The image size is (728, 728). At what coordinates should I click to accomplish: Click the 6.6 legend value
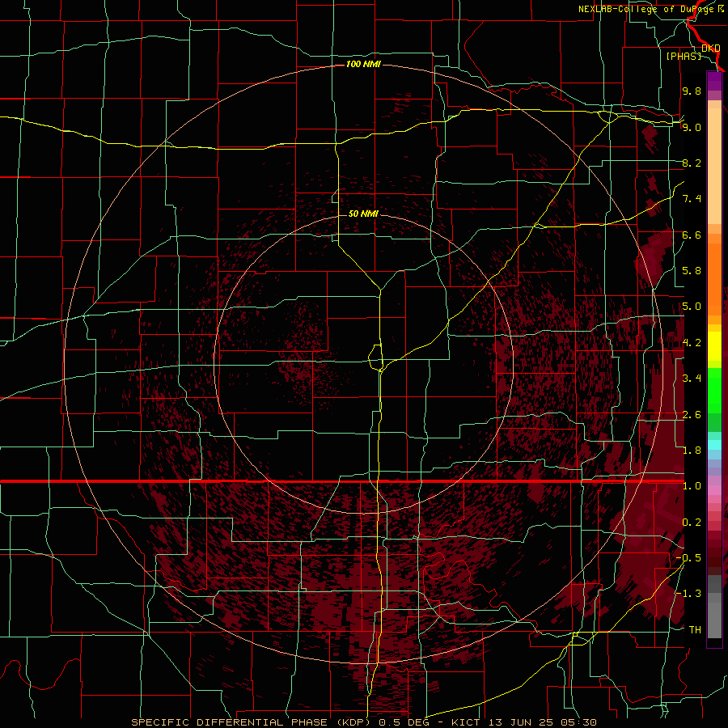(x=692, y=235)
